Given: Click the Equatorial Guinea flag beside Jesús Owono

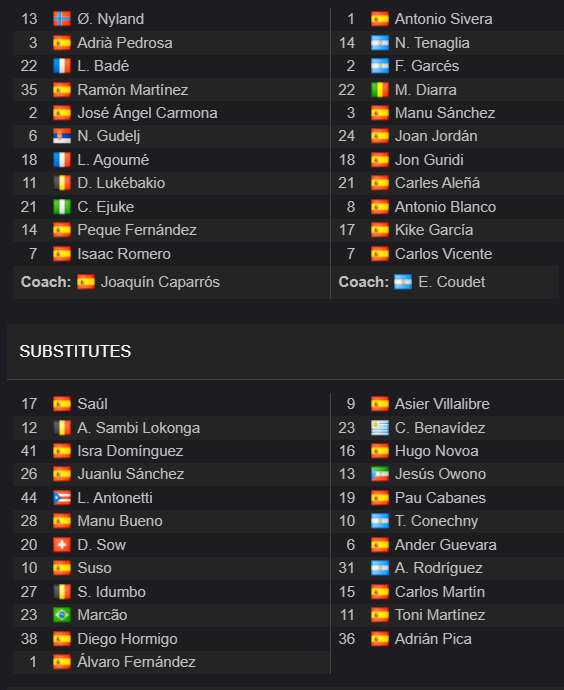Looking at the screenshot, I should (x=380, y=474).
